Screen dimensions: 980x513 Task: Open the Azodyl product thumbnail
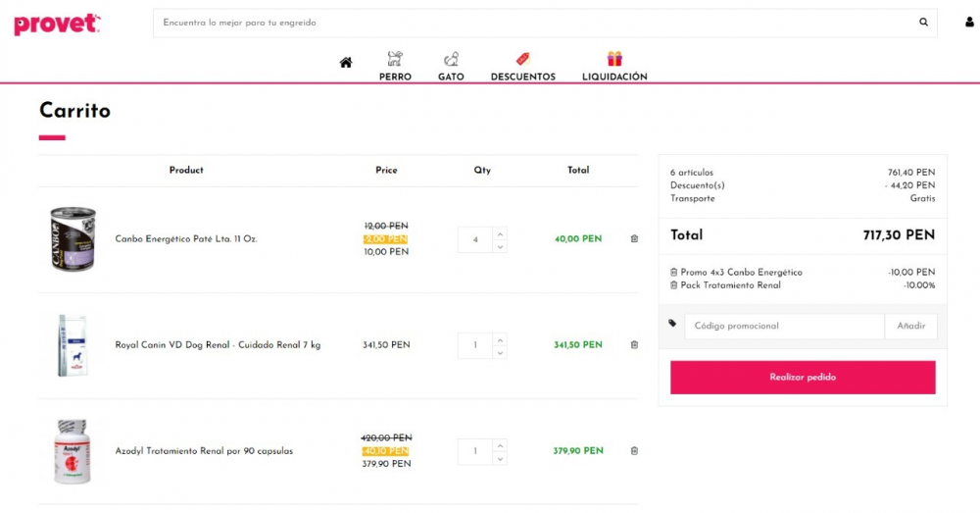73,451
